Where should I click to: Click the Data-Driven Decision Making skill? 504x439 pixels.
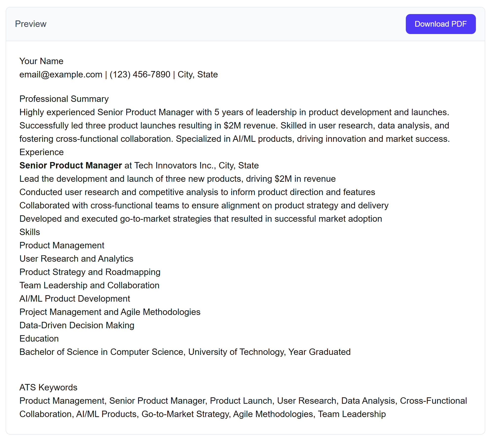[x=77, y=325]
